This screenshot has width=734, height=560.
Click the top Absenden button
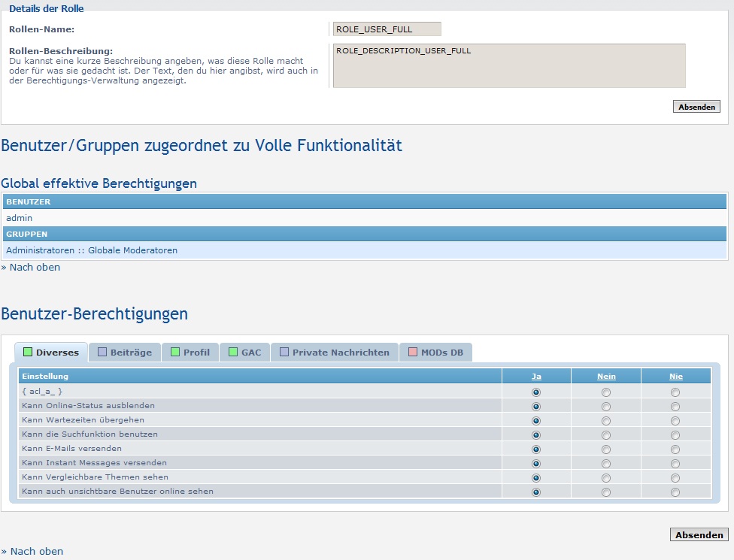[x=696, y=106]
